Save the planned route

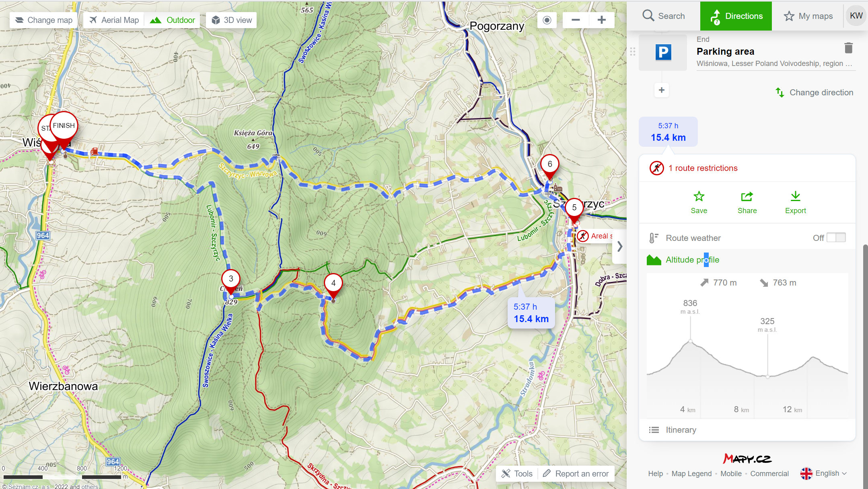point(699,203)
